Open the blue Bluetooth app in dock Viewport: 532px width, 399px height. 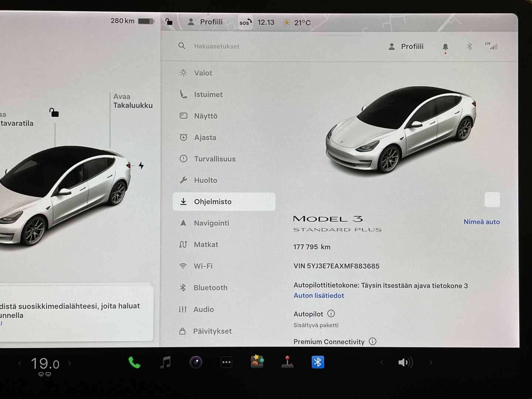(x=318, y=362)
